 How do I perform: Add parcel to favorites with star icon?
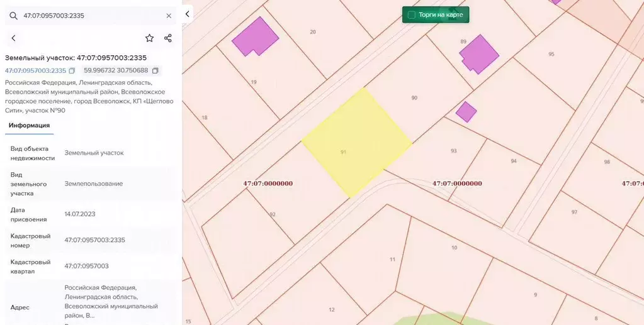149,38
